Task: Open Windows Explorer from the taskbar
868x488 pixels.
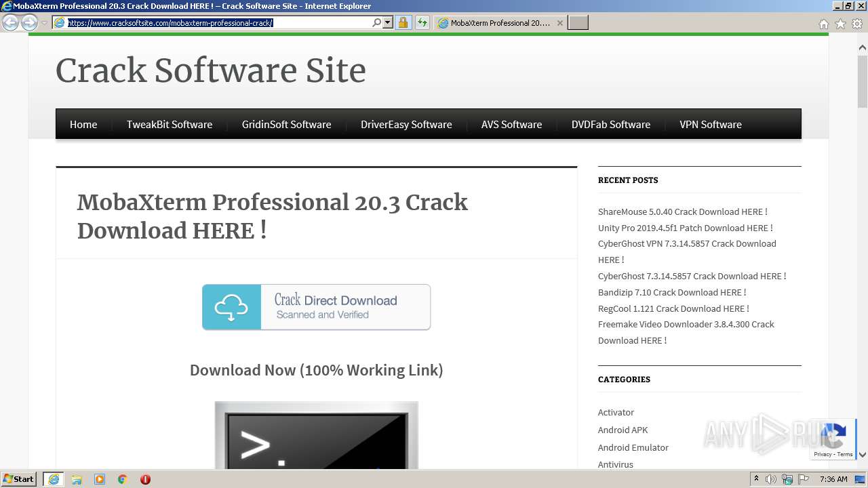Action: point(77,479)
